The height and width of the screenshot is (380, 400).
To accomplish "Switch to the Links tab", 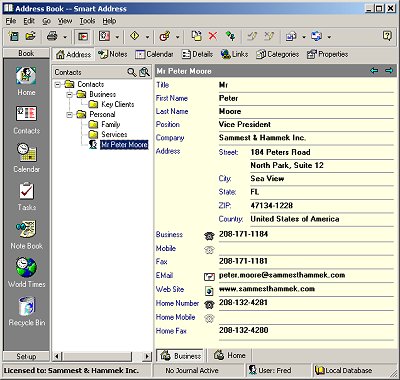I will pyautogui.click(x=234, y=54).
